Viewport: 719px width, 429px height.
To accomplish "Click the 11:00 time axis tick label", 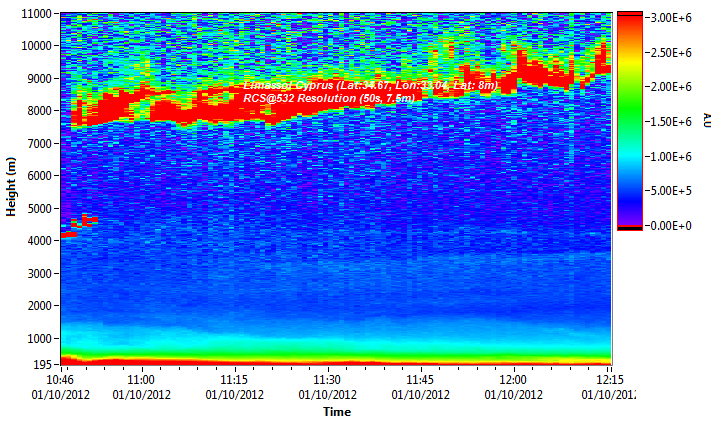I will pos(141,380).
